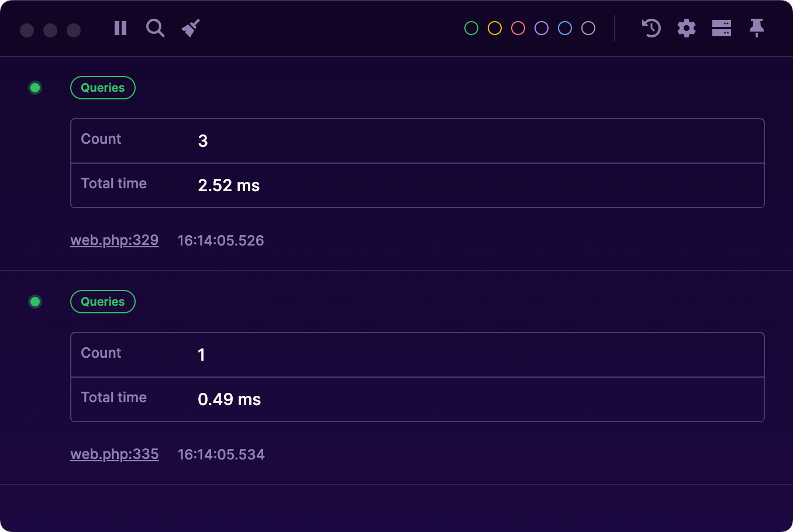Screen dimensions: 793x532
Task: Pin the window to stay on top
Action: [756, 28]
